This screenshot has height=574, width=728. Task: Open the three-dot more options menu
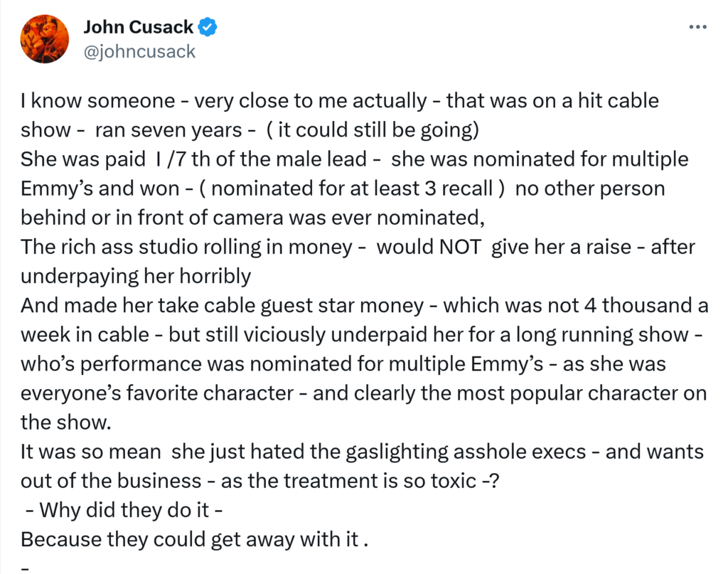coord(699,28)
